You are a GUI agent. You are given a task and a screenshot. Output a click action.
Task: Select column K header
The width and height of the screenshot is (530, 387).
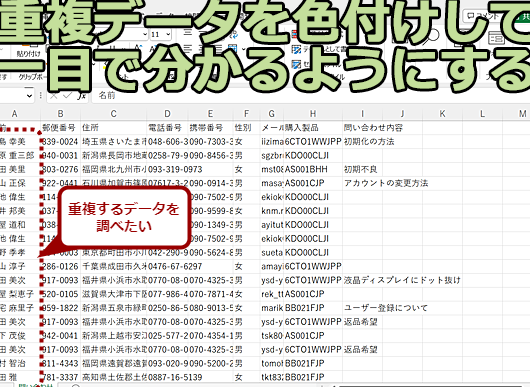442,114
